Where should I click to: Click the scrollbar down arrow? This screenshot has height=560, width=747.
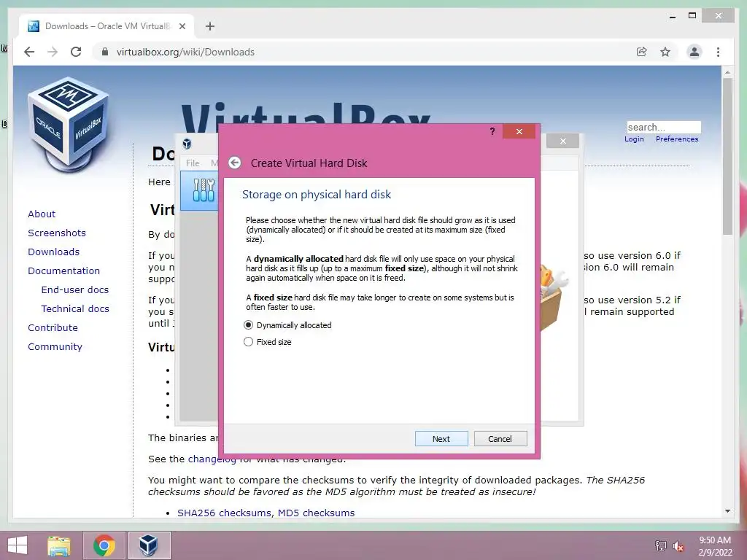(x=727, y=511)
